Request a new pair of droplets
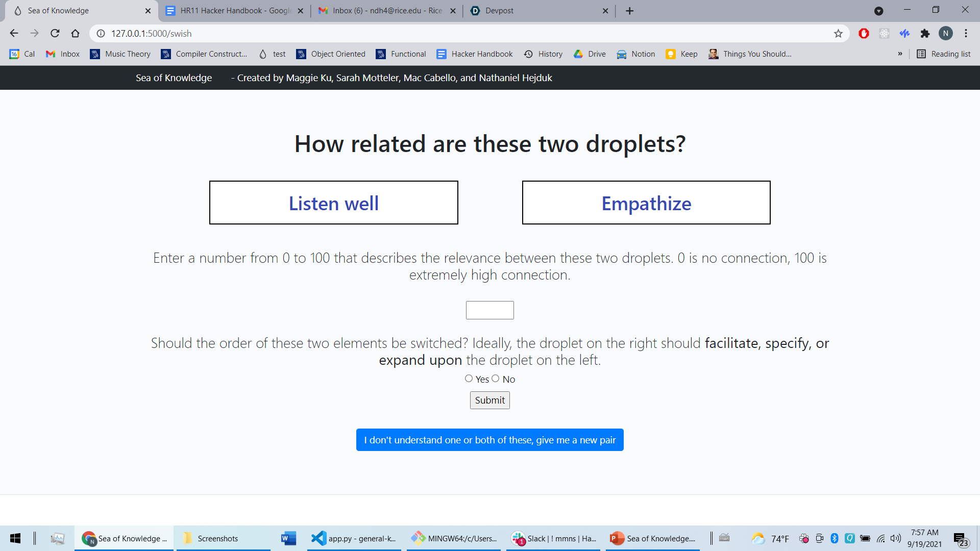The height and width of the screenshot is (551, 980). coord(489,440)
